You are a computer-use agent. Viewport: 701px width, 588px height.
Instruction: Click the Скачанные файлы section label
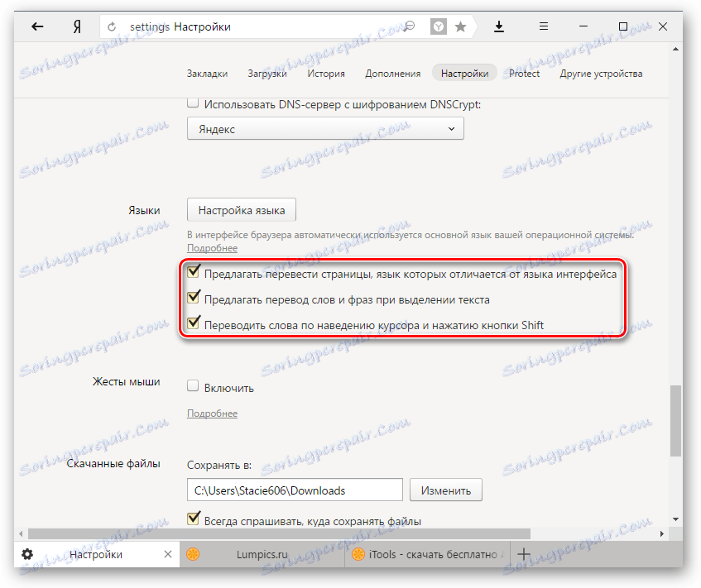click(113, 464)
